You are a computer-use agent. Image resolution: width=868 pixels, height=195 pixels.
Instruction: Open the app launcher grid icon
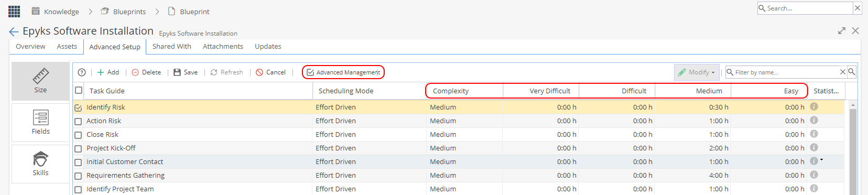[14, 11]
